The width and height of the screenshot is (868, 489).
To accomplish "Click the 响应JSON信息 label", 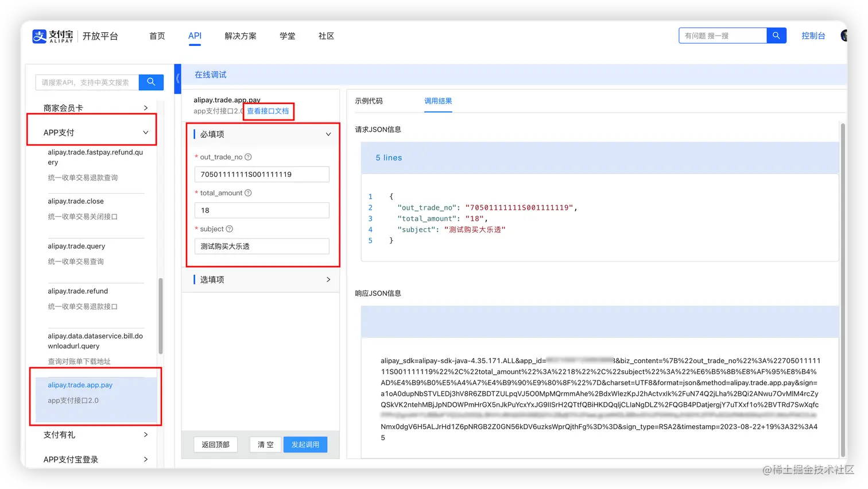I will click(378, 294).
